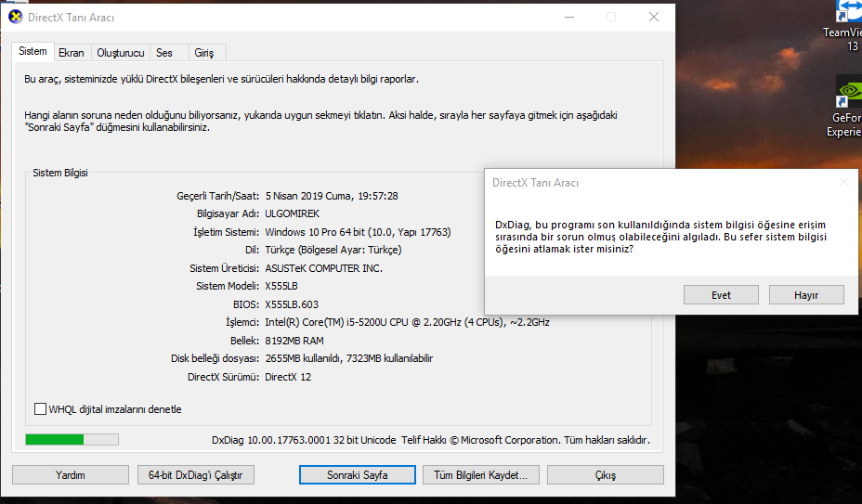Click the Çıkış button
This screenshot has height=504, width=862.
tap(606, 475)
